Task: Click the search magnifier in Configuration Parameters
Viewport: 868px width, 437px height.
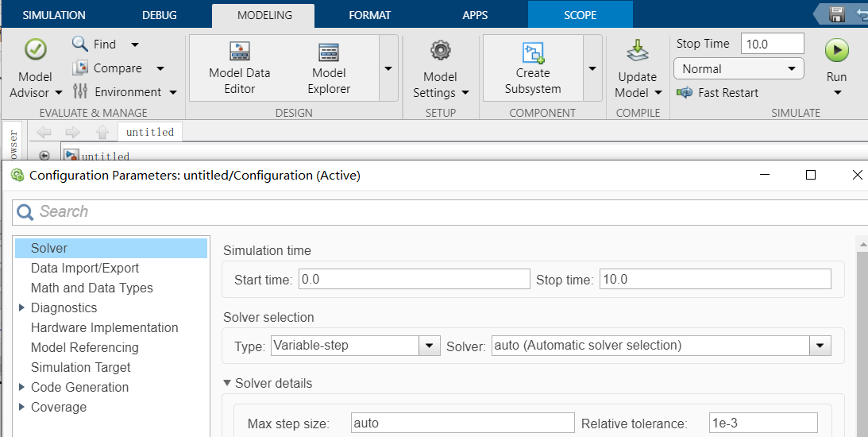Action: [25, 212]
